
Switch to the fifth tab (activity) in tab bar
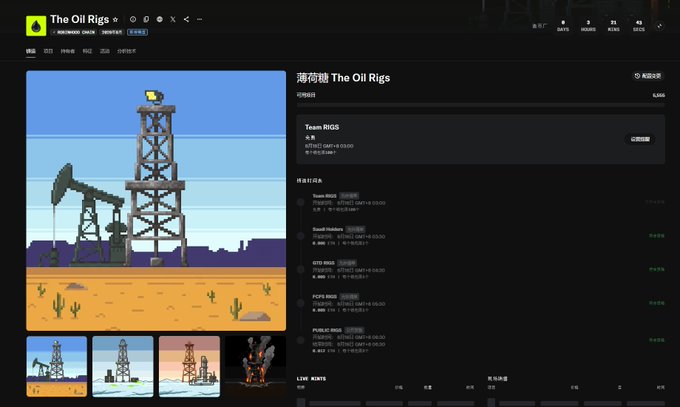[x=105, y=51]
